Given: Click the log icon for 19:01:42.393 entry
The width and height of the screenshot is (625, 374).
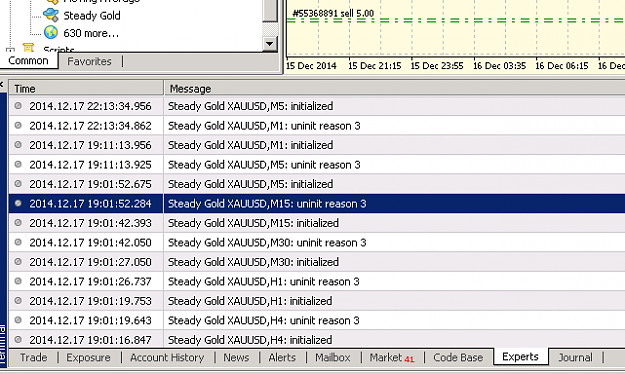Looking at the screenshot, I should click(x=18, y=222).
